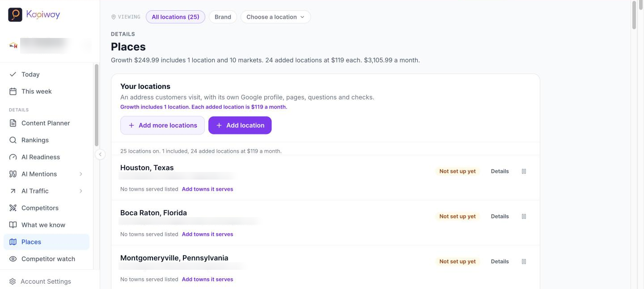This screenshot has width=644, height=289.
Task: Open AI Readiness via its gauge icon
Action: (x=13, y=157)
